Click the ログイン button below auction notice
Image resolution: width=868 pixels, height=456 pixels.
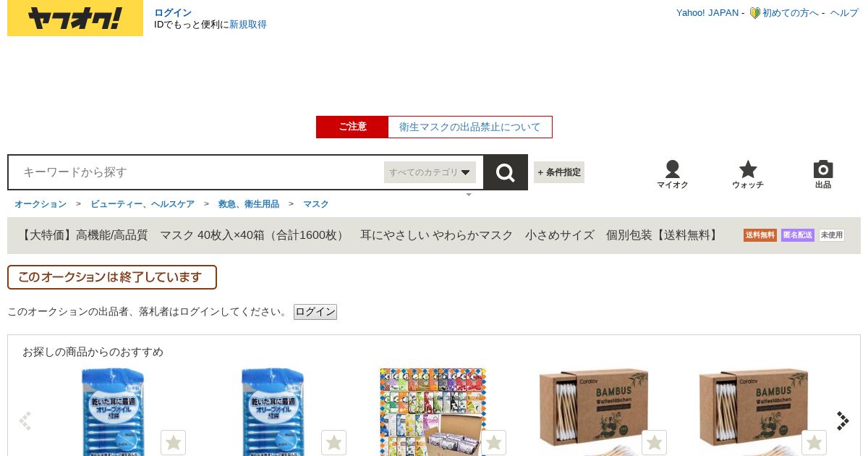(315, 312)
